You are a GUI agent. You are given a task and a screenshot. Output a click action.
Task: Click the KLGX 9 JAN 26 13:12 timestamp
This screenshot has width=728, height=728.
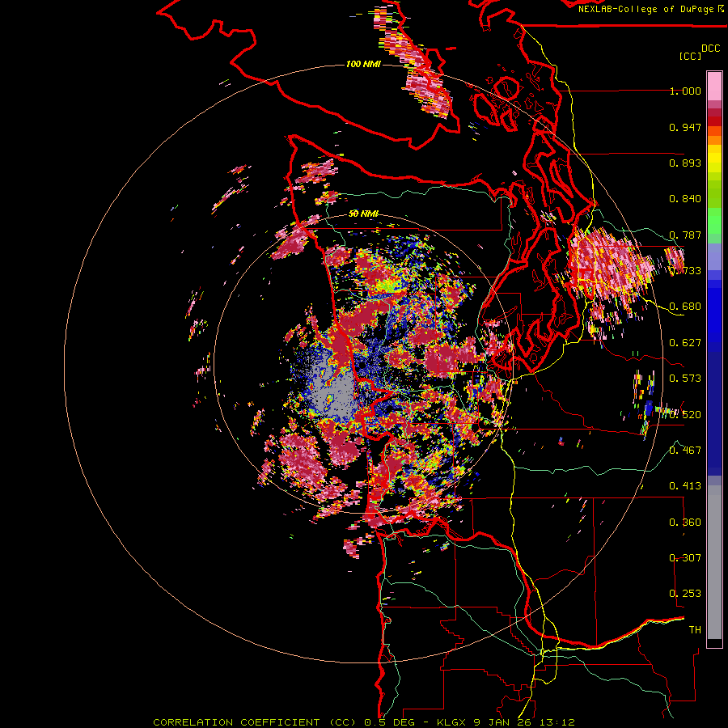point(506,722)
